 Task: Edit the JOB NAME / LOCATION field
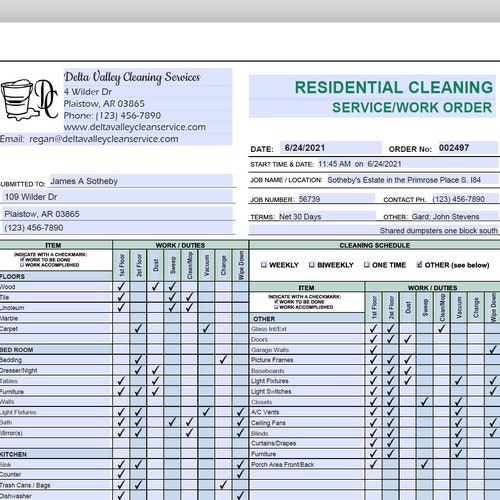[x=413, y=180]
